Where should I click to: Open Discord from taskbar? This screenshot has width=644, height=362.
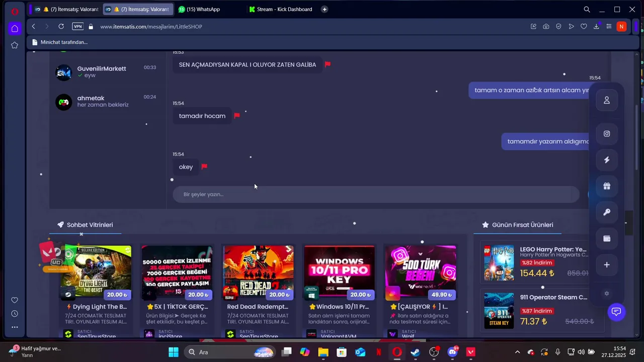tap(452, 352)
